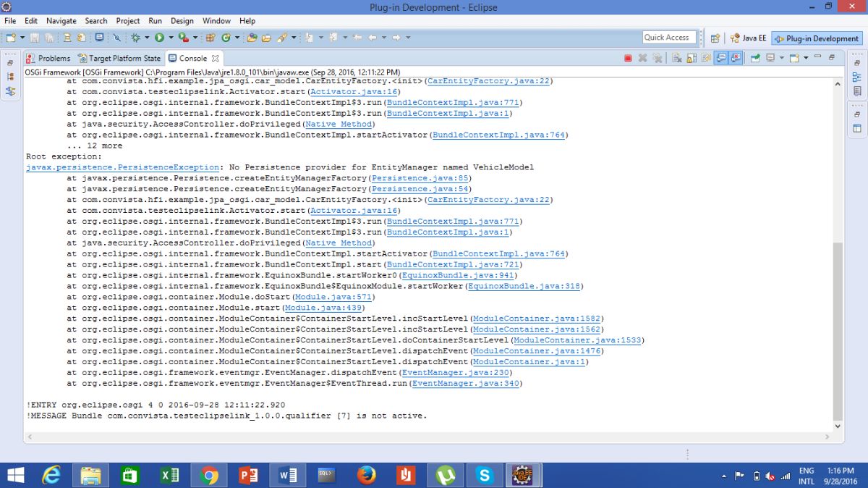Open the Debug configurations dropdown arrow
The width and height of the screenshot is (868, 488).
(147, 37)
